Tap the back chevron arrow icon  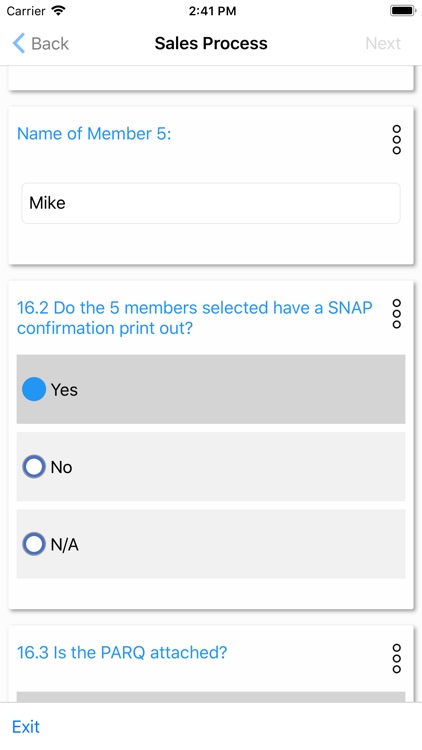click(x=18, y=44)
